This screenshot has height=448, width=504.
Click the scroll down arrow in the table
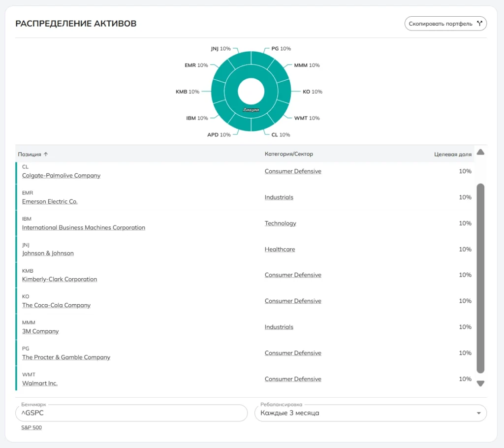pyautogui.click(x=480, y=384)
